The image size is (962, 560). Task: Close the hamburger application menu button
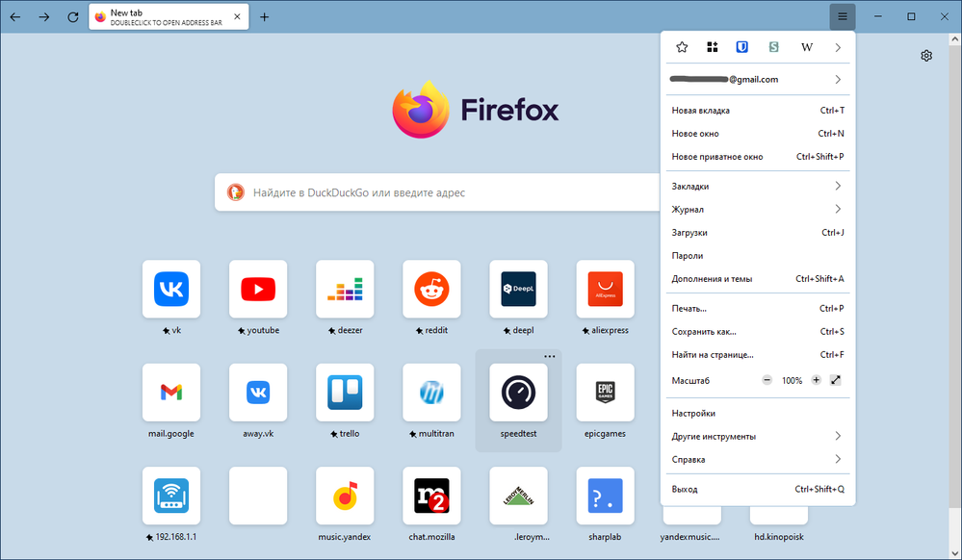click(843, 16)
